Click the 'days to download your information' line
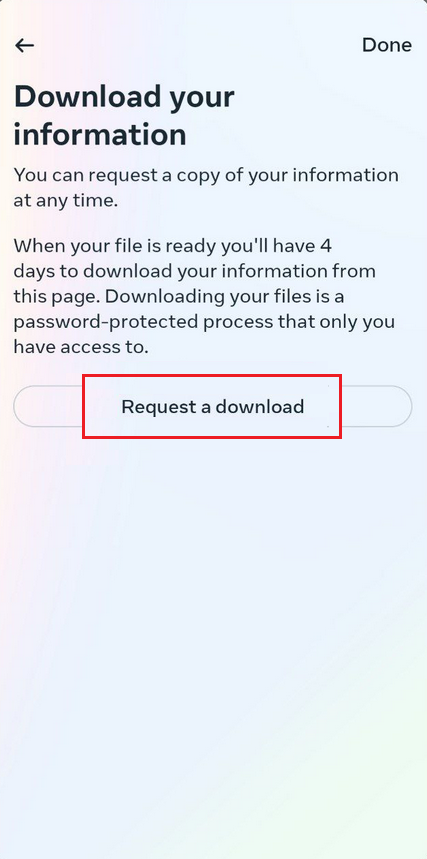 tap(195, 271)
